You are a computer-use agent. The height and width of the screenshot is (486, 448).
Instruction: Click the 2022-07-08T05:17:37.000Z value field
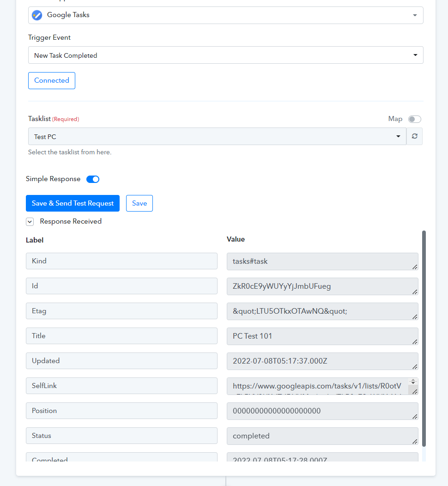[x=322, y=361]
